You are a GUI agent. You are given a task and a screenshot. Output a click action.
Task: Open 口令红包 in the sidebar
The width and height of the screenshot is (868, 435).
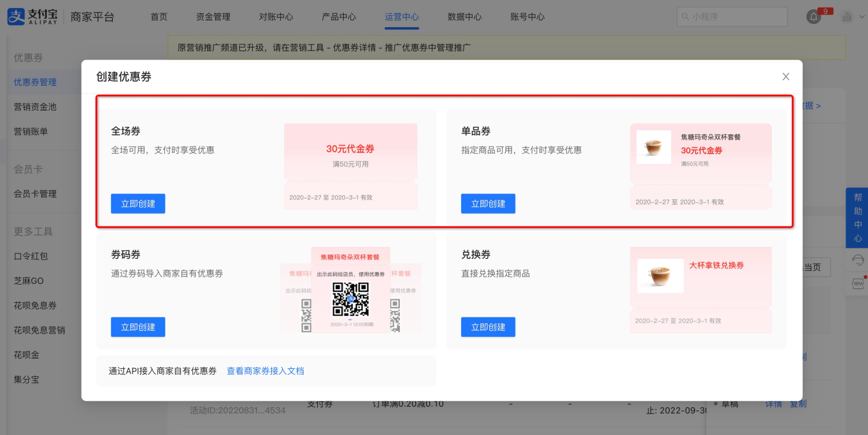[31, 256]
